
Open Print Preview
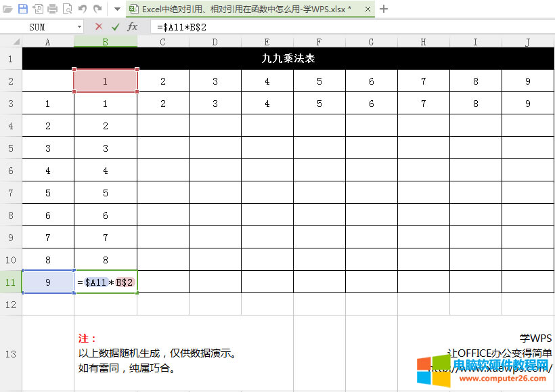67,9
